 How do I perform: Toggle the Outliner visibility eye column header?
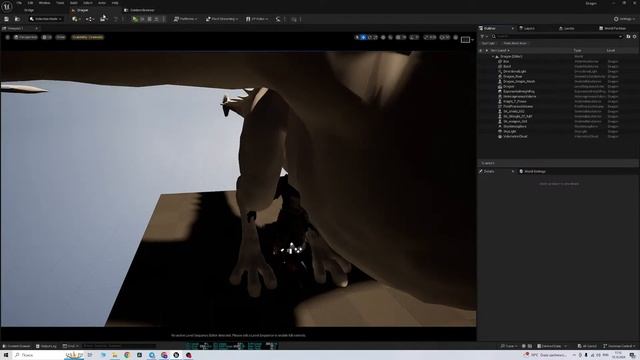pyautogui.click(x=480, y=51)
